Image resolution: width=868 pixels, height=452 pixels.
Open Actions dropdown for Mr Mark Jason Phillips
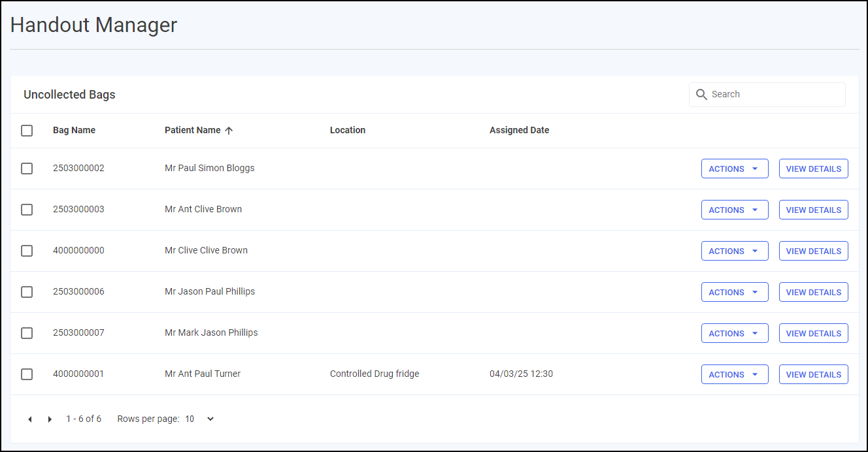pyautogui.click(x=734, y=333)
